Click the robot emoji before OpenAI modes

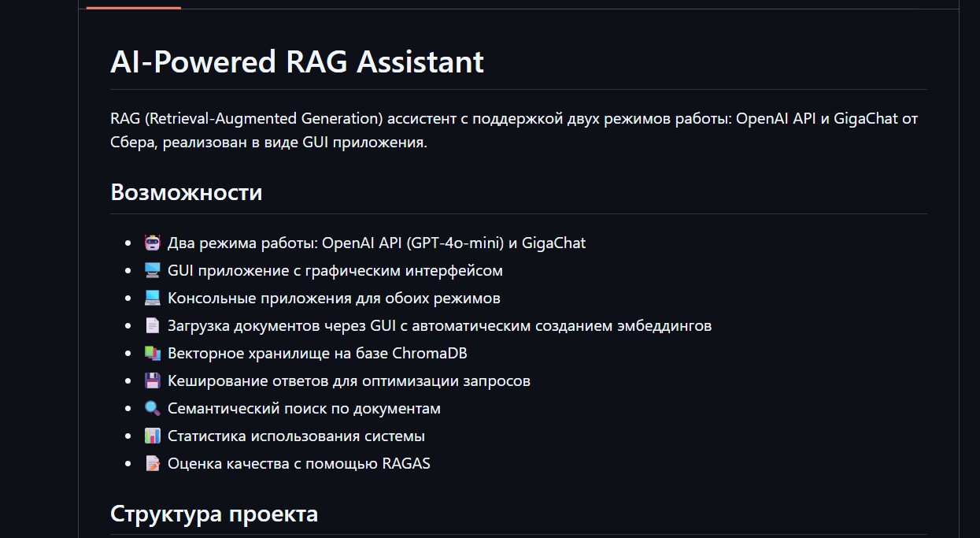coord(153,243)
